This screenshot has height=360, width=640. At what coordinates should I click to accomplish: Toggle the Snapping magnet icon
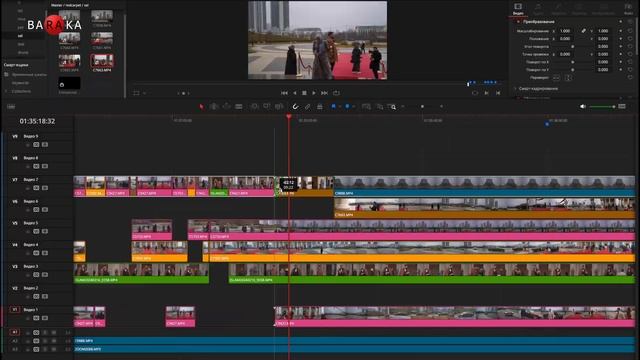295,107
